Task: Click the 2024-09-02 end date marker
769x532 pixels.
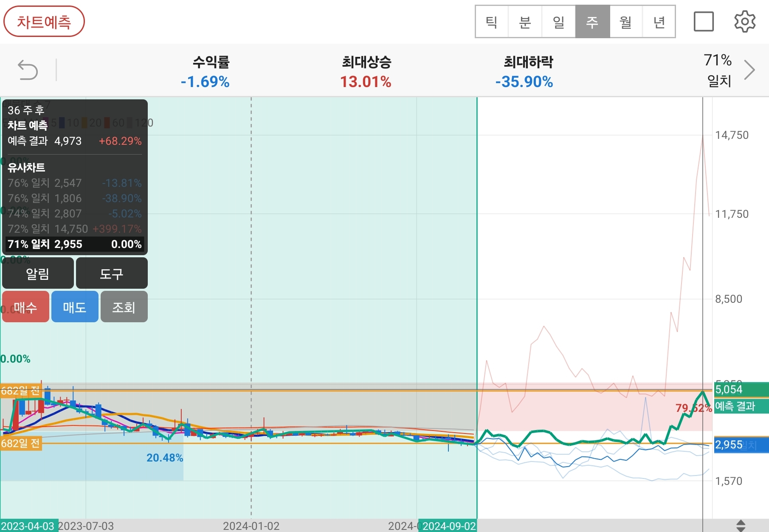Action: [x=448, y=526]
